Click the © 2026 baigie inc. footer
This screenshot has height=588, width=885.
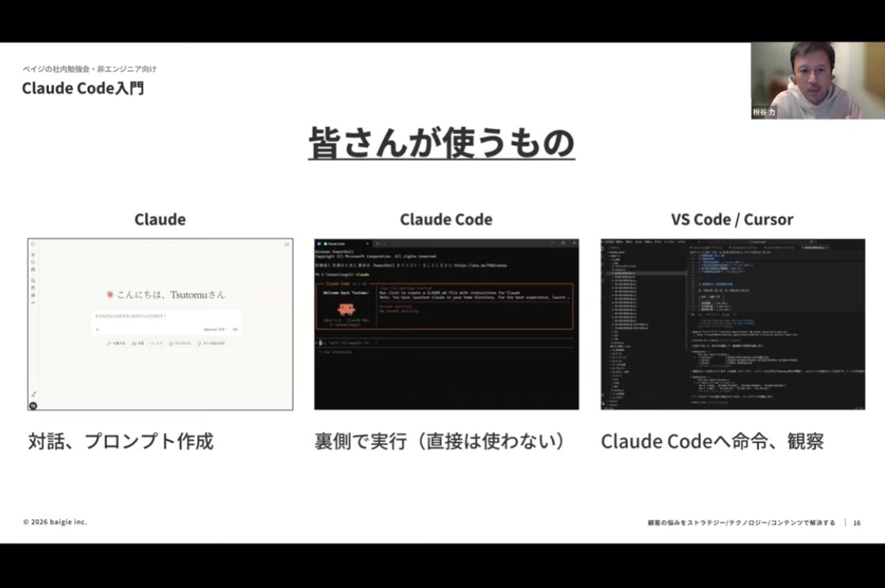point(55,522)
